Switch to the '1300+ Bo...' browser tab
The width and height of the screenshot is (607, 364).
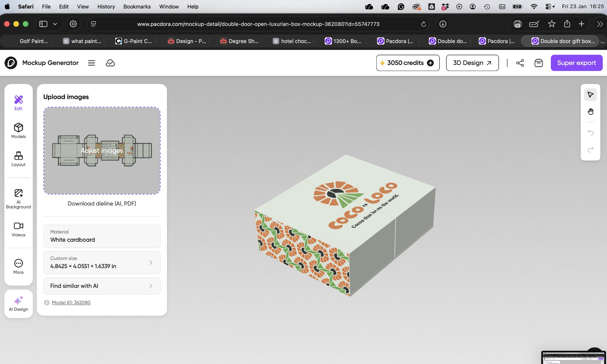point(343,41)
